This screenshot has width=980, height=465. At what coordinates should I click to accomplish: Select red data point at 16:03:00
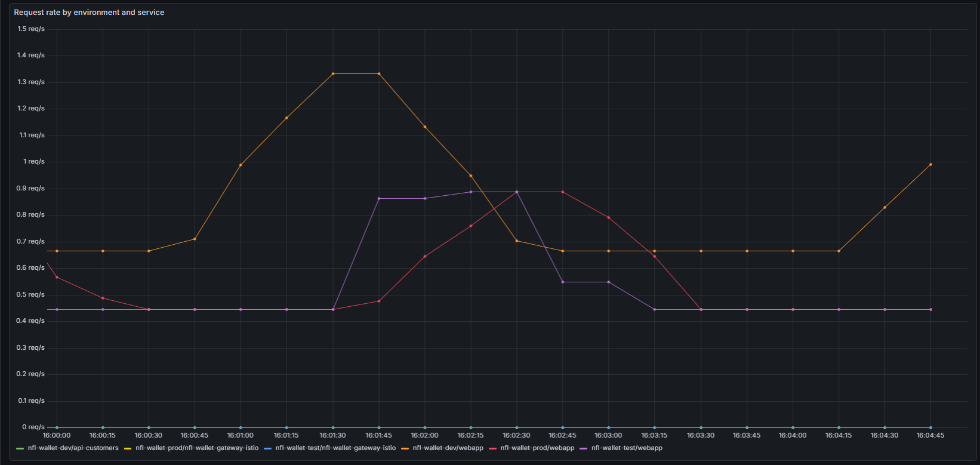pyautogui.click(x=609, y=218)
